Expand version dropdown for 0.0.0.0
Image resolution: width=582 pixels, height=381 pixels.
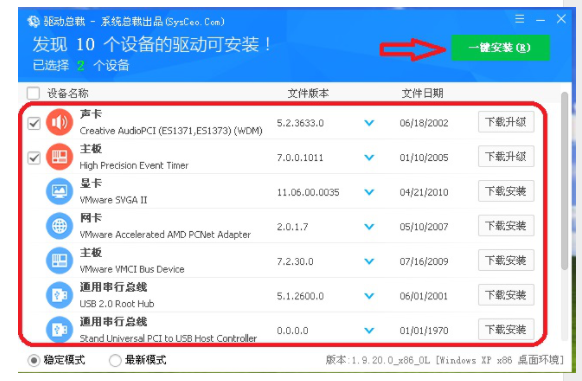(369, 330)
